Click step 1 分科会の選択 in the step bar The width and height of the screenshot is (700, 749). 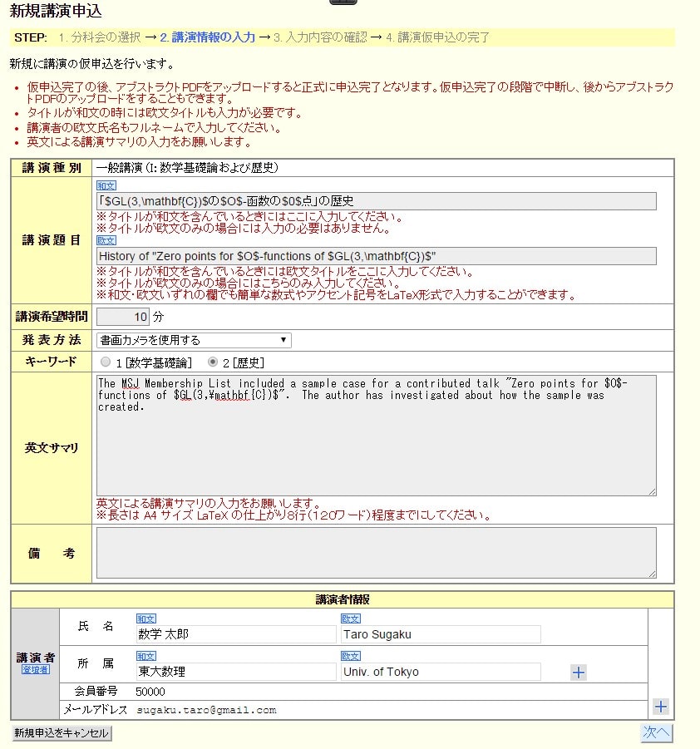[99, 37]
